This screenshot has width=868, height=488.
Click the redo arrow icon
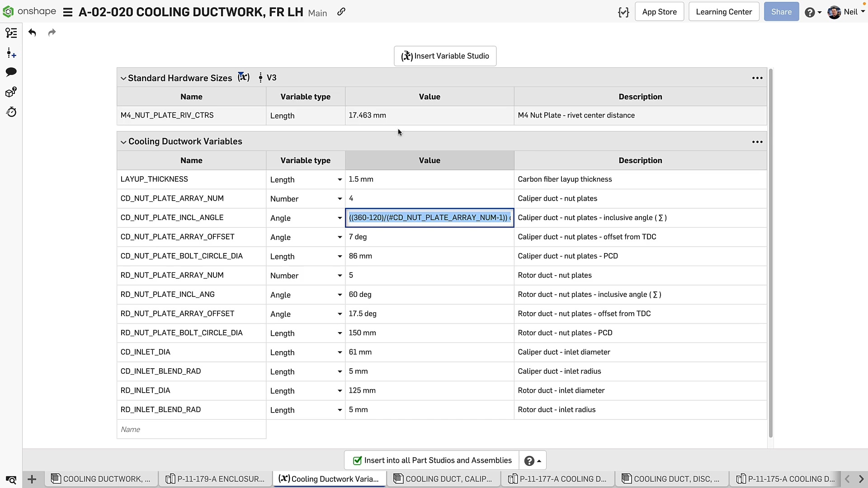(x=52, y=33)
